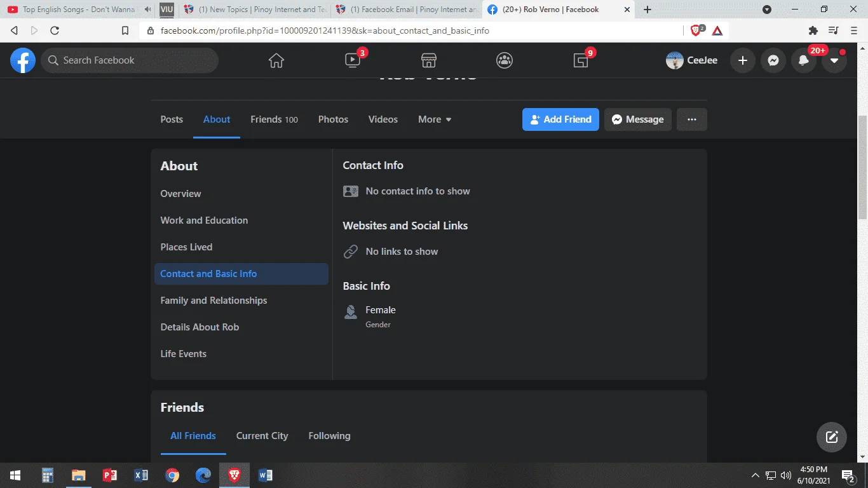This screenshot has height=488, width=868.
Task: Open the Facebook Home feed icon
Action: pyautogui.click(x=276, y=60)
